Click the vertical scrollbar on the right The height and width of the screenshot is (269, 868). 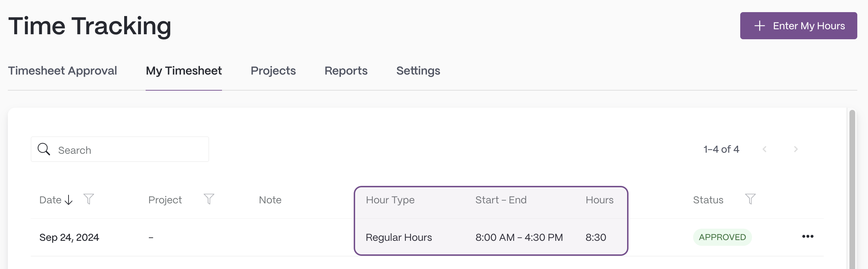[852, 189]
